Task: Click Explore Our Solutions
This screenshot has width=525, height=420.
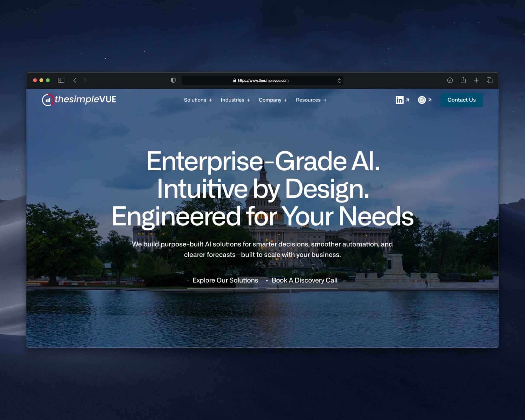Action: [225, 280]
